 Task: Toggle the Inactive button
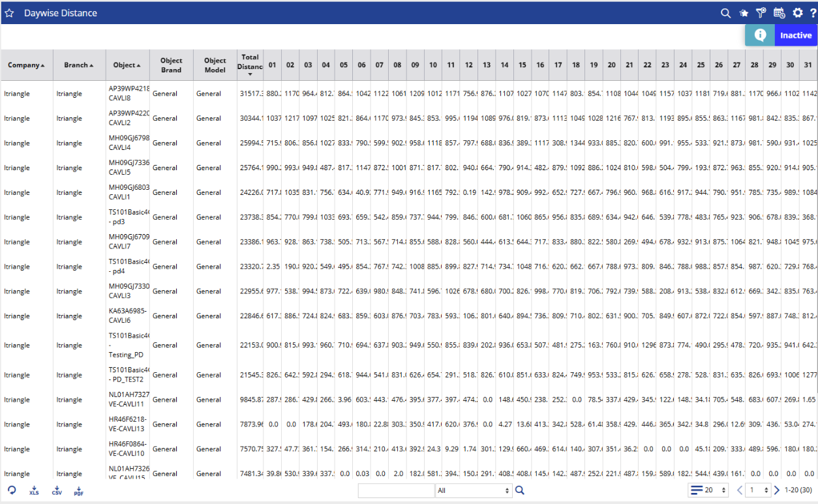pos(796,35)
